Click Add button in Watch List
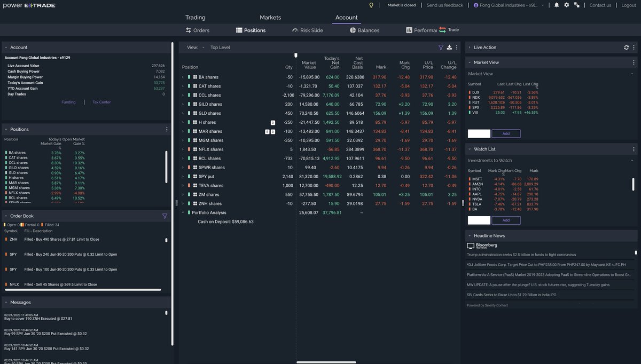Viewport: 641px width, 364px height. pyautogui.click(x=506, y=220)
